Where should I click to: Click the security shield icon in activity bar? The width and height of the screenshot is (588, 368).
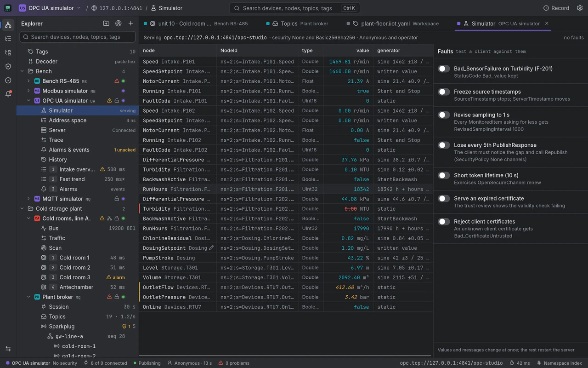click(x=8, y=66)
